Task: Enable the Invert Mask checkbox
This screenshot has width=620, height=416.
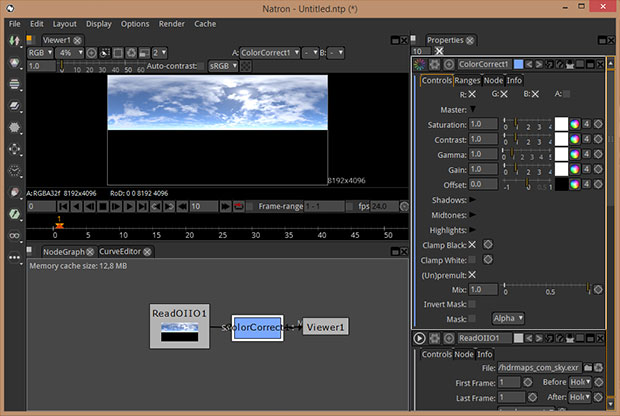Action: point(472,304)
